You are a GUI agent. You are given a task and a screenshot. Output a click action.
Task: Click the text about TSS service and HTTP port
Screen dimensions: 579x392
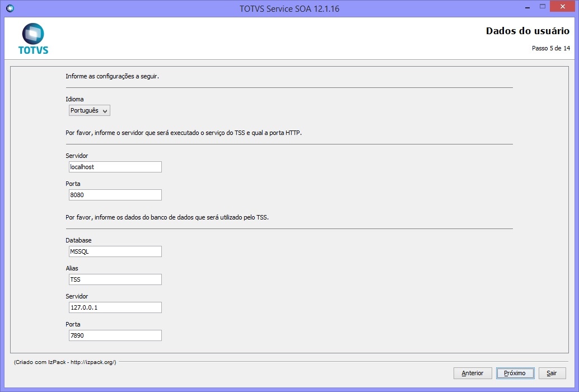click(x=184, y=133)
